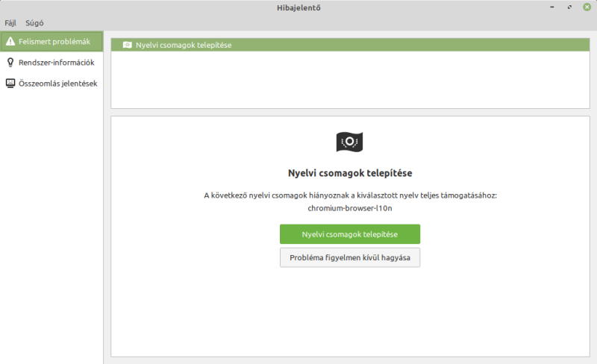Click the warning triangle icon in sidebar
Viewport: 597px width, 364px height.
coord(10,41)
